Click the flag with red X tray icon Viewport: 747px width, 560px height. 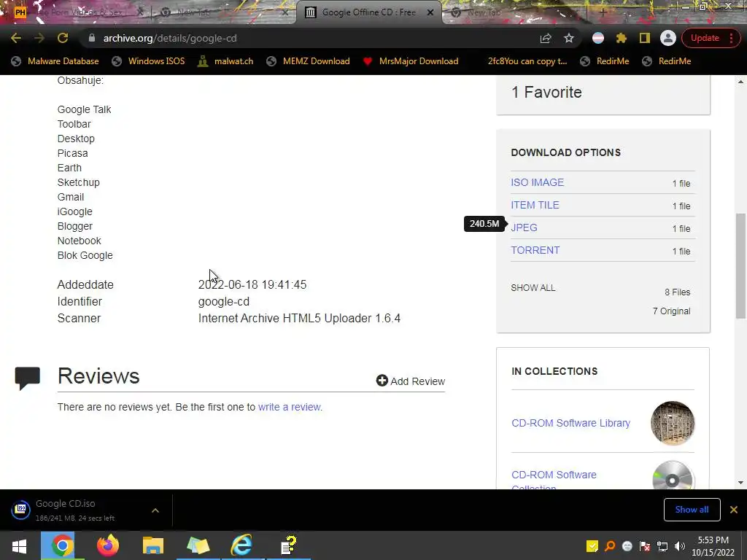(645, 546)
